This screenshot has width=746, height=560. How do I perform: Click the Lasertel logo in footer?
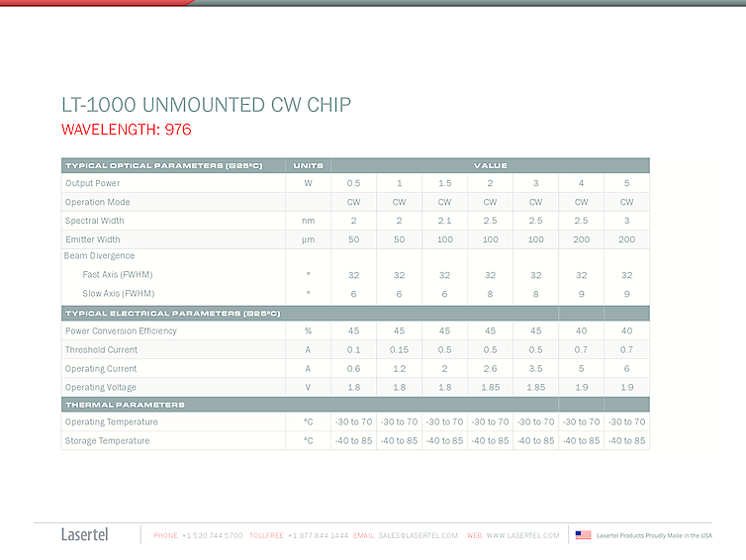click(85, 535)
